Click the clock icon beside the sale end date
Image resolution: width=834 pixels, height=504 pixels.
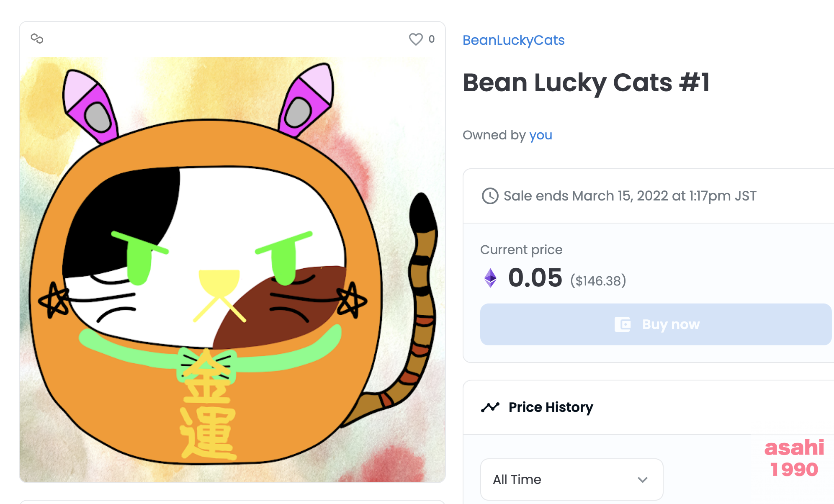tap(490, 195)
